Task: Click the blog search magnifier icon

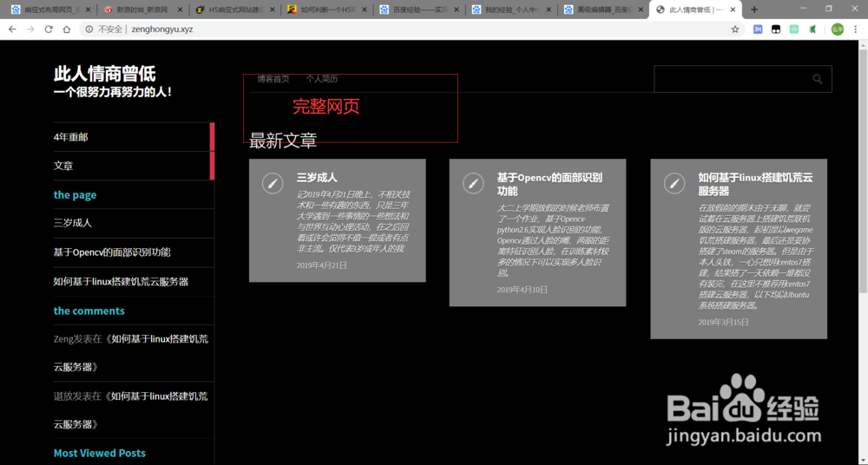Action: [x=817, y=79]
